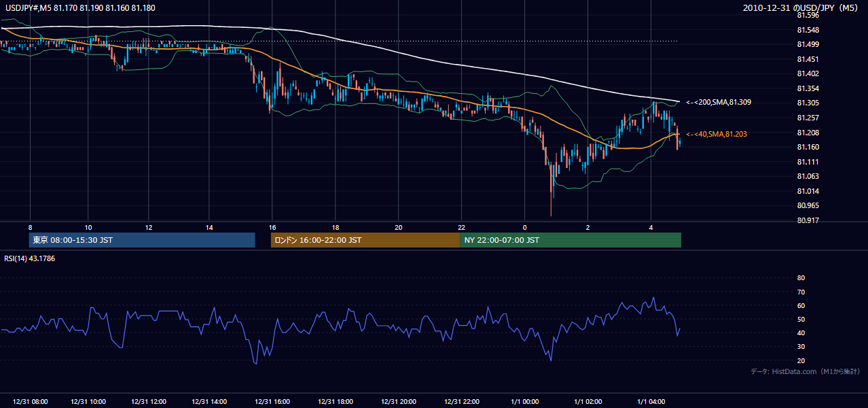Click price scale value 81.548
868x408 pixels.
coord(807,30)
